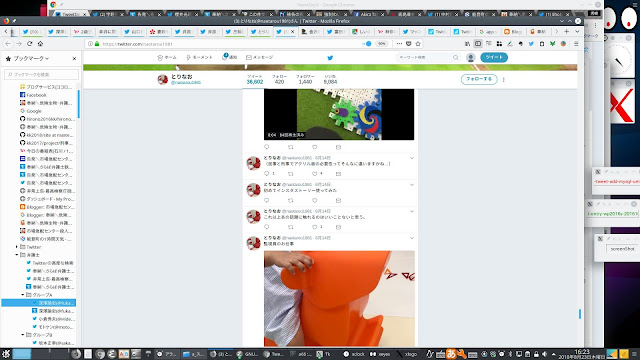Focus the bookmarks search field
This screenshot has width=640, height=360.
(x=41, y=74)
